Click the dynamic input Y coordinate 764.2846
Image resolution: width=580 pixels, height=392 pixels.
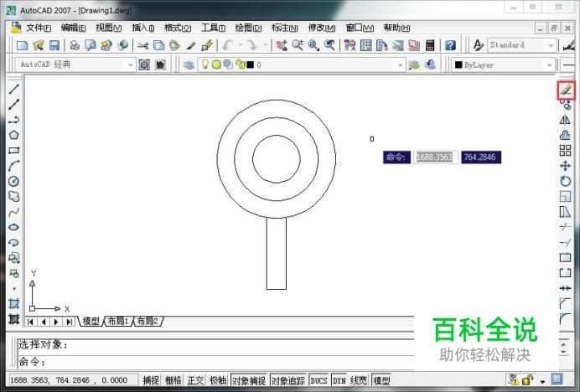pos(481,157)
